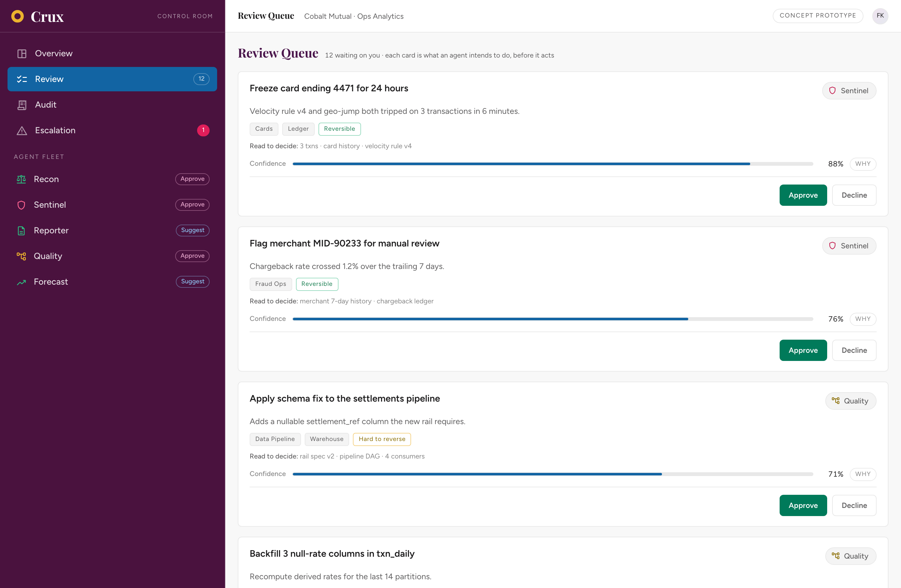Toggle the Recon agent Approve mode pill
This screenshot has width=901, height=588.
pyautogui.click(x=192, y=179)
